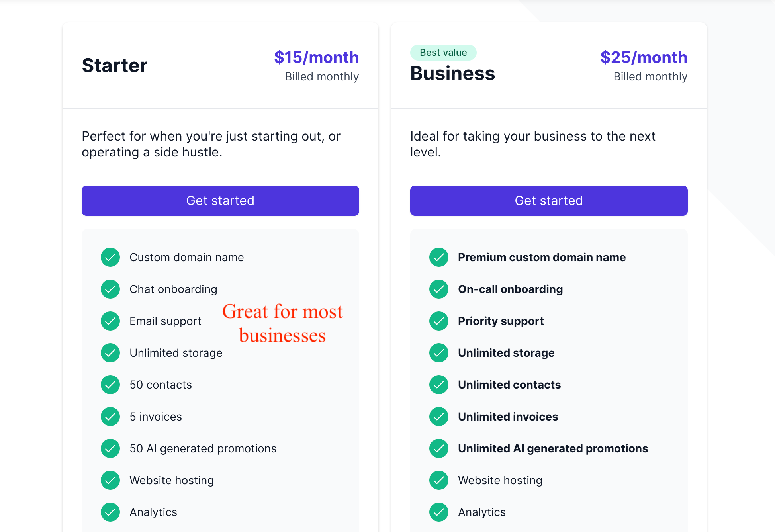
Task: Click checkmark beside 50 AI generated promotions
Action: click(x=110, y=448)
